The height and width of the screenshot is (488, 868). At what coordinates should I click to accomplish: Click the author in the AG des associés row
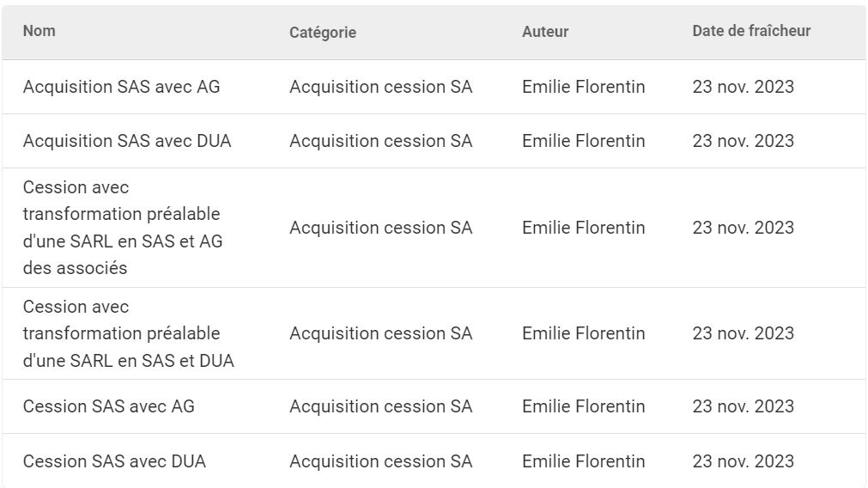583,228
